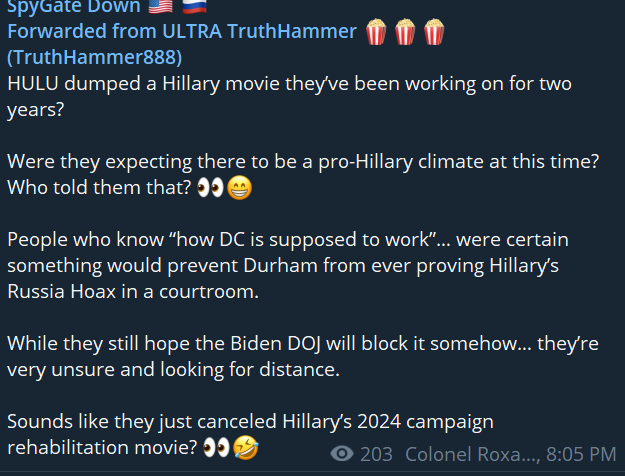Click the eyes emoji after 'rehabilitation movie?'
This screenshot has height=476, width=625.
[x=216, y=448]
